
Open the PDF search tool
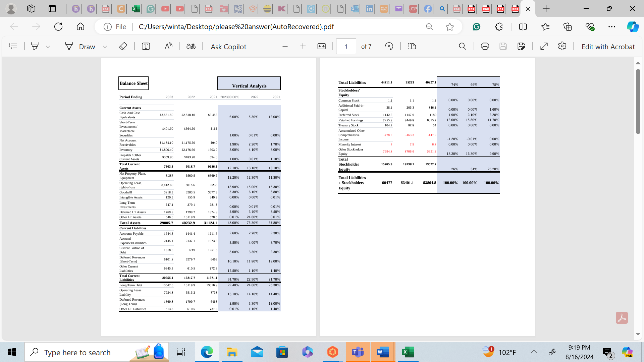463,46
